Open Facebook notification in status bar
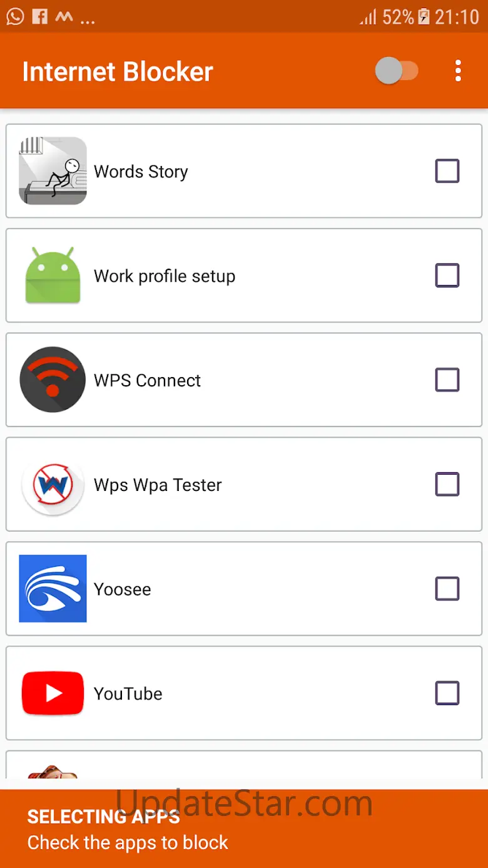The height and width of the screenshot is (868, 488). (39, 16)
